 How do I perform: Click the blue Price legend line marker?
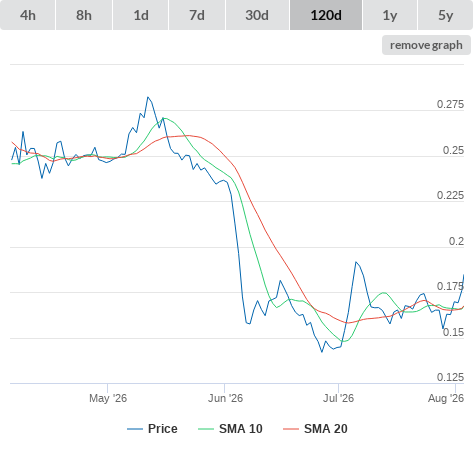pos(135,429)
